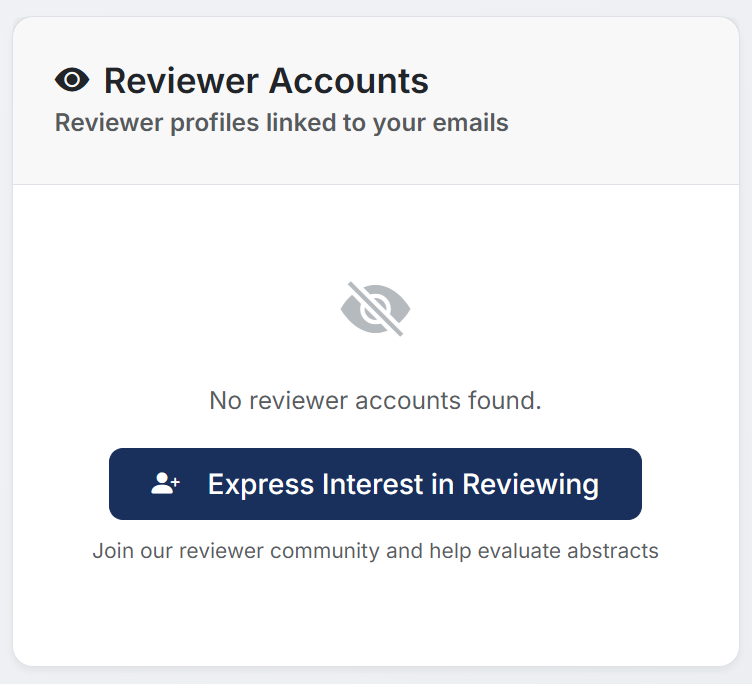Click the word Accounts in the card title

click(348, 80)
